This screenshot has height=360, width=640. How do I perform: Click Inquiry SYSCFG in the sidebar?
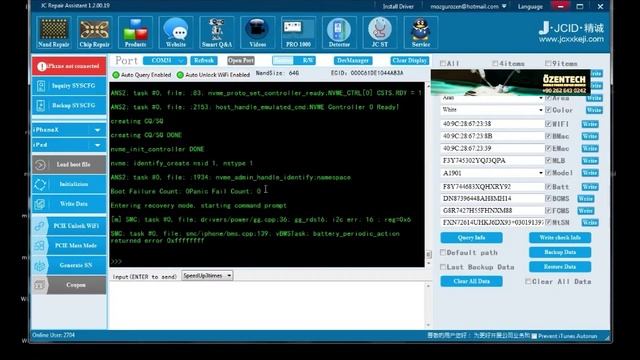point(69,86)
